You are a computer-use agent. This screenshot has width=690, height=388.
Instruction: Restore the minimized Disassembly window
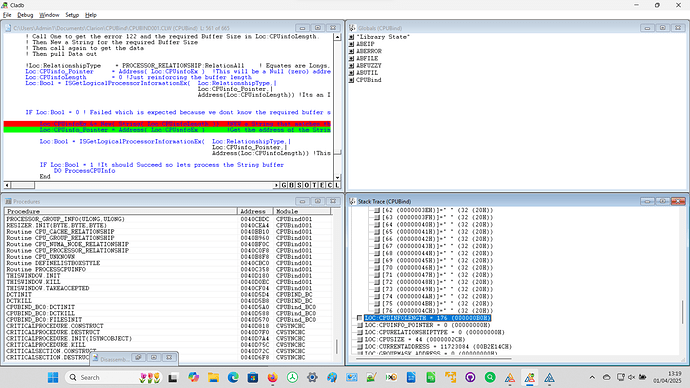138,358
